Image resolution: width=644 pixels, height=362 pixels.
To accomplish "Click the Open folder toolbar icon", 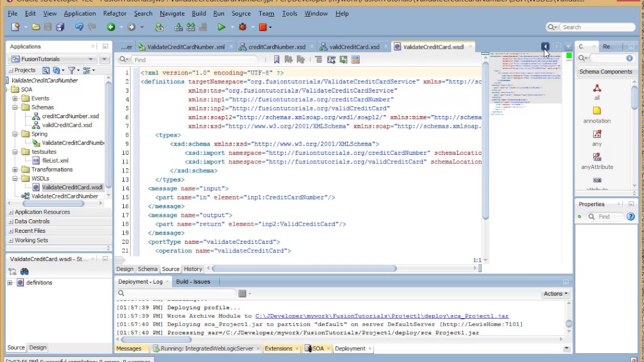I will [x=36, y=27].
